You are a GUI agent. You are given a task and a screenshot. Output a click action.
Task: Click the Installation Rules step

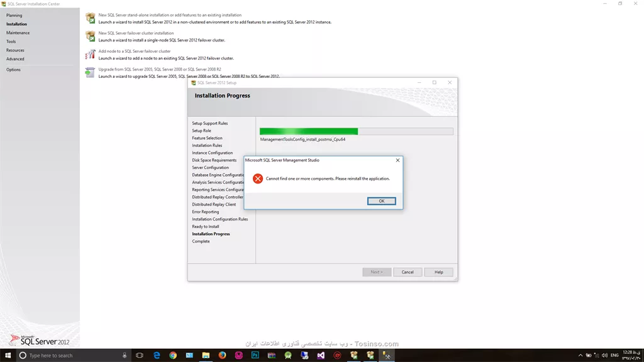[207, 145]
